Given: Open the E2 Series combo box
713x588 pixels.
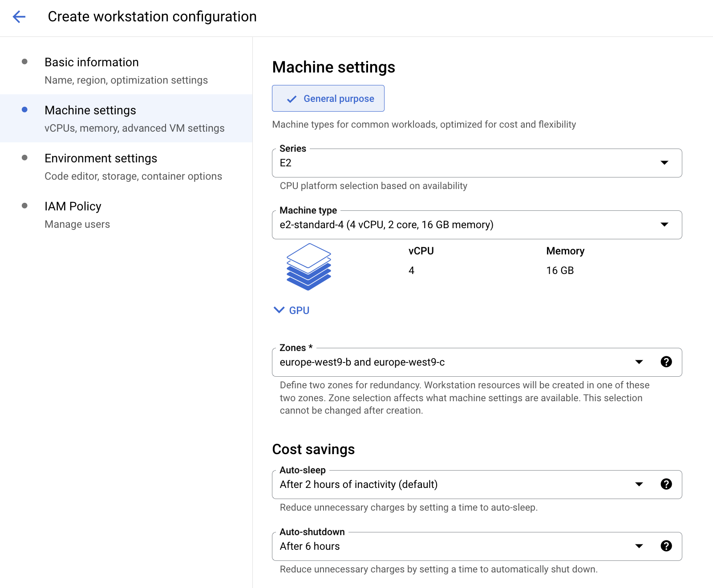Looking at the screenshot, I should tap(467, 163).
